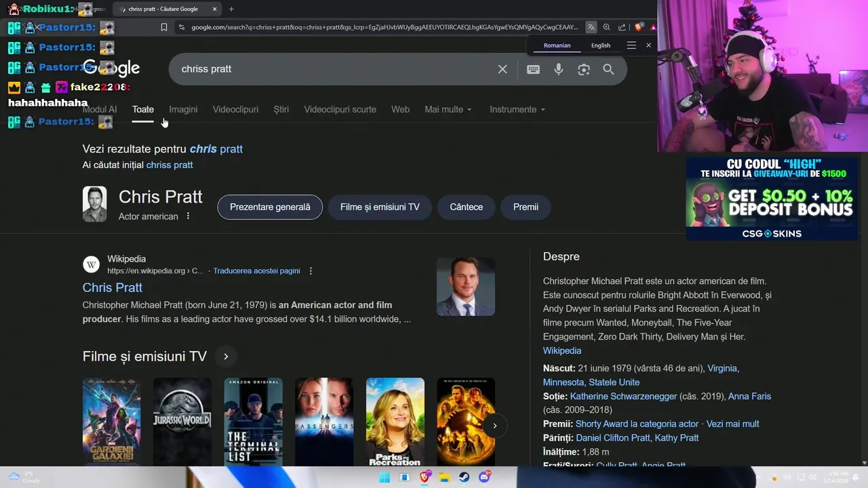Open the Web results tab
868x488 pixels.
point(400,109)
